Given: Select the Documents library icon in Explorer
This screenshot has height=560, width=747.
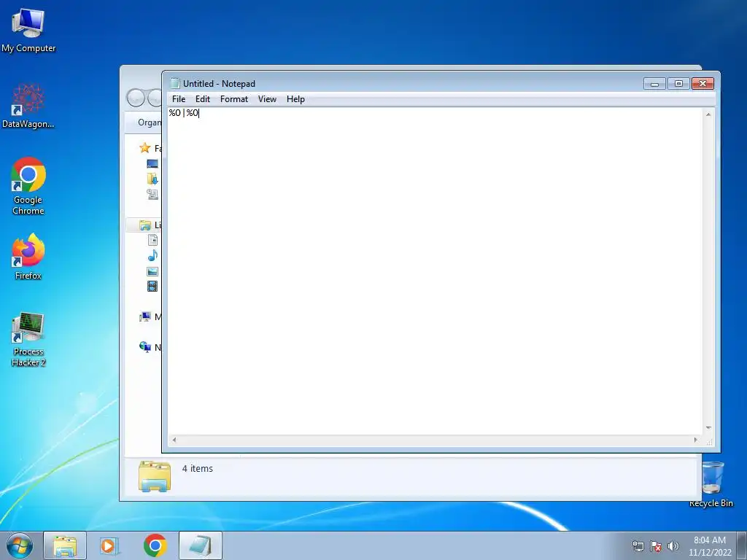Looking at the screenshot, I should point(152,240).
